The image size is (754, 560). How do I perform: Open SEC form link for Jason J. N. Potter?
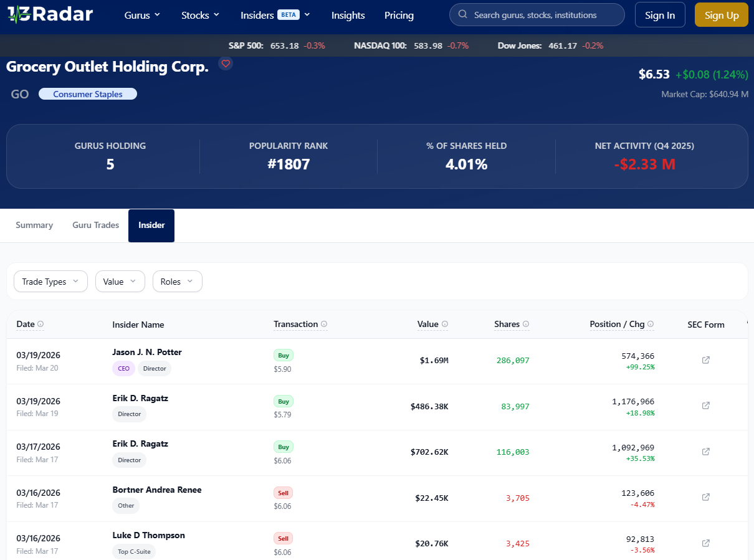click(x=706, y=360)
